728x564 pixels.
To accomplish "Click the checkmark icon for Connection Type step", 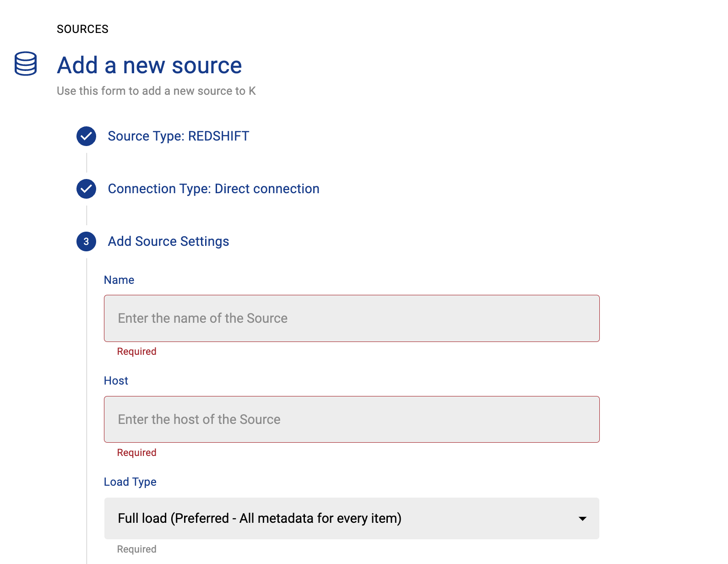I will coord(86,189).
